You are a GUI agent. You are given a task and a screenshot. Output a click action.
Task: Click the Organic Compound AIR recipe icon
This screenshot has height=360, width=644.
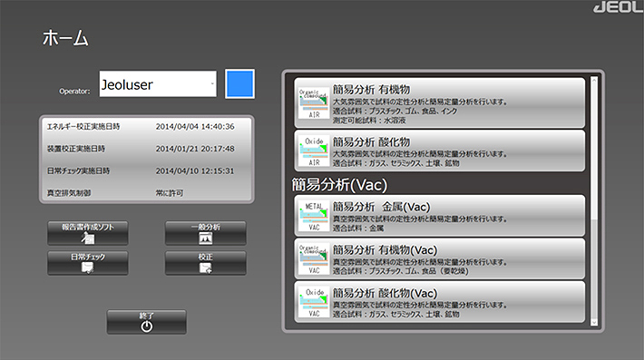pos(314,103)
